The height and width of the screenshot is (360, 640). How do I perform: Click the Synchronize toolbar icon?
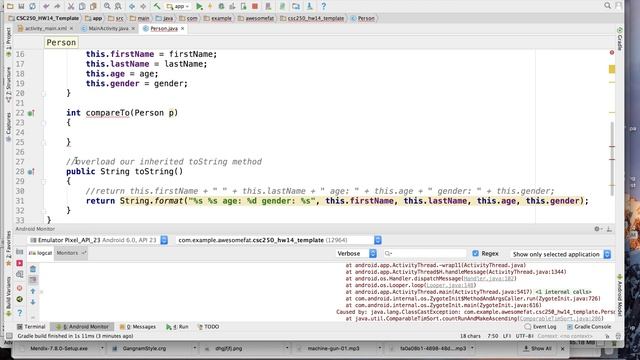click(x=32, y=6)
